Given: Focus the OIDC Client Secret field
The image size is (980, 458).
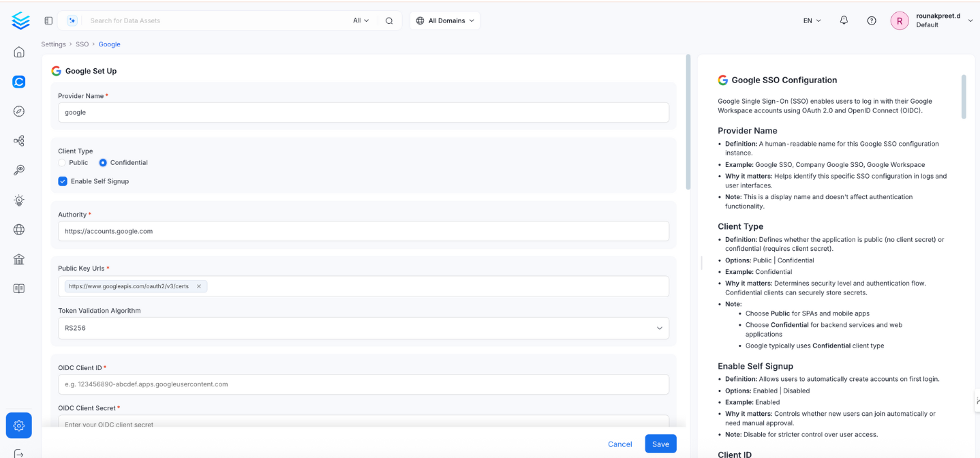Looking at the screenshot, I should tap(363, 422).
